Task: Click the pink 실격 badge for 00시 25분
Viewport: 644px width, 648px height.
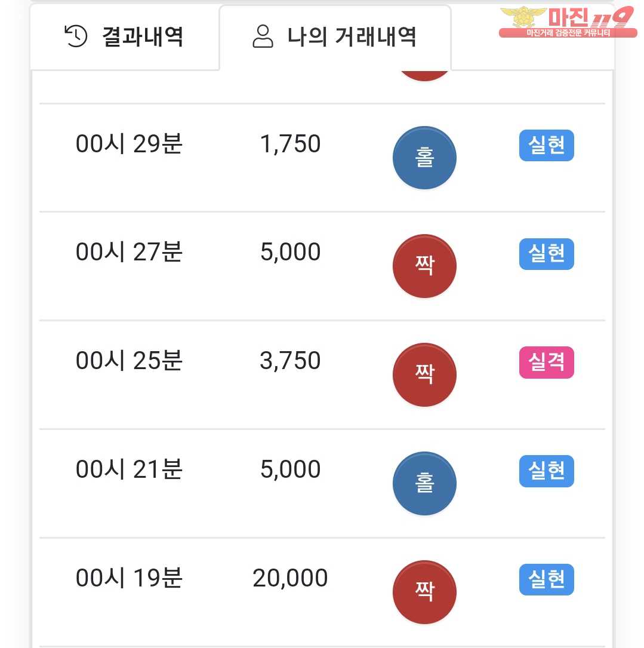Action: [546, 363]
